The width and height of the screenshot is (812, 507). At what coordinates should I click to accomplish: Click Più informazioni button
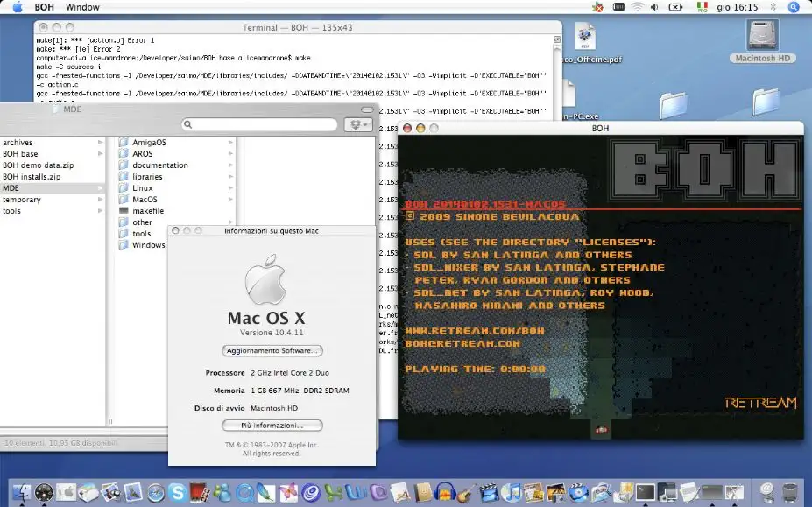272,426
